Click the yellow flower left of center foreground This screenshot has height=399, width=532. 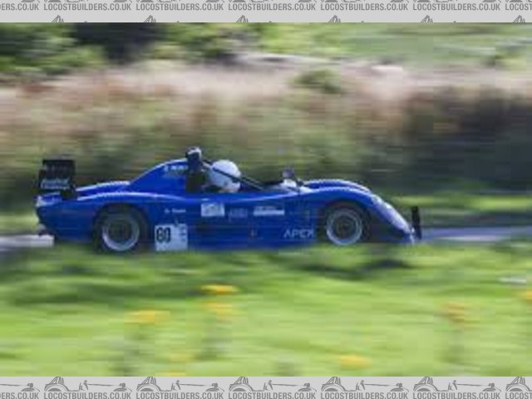219,290
